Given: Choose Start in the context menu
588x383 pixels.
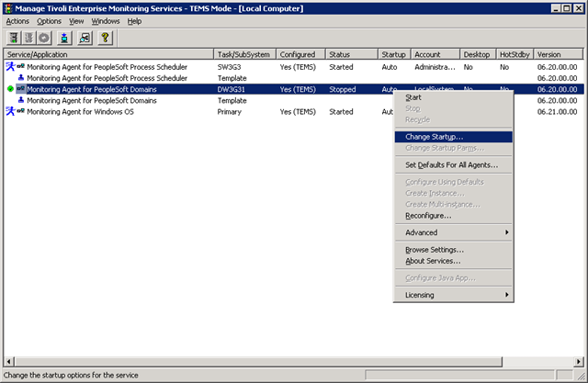Looking at the screenshot, I should click(x=453, y=97).
